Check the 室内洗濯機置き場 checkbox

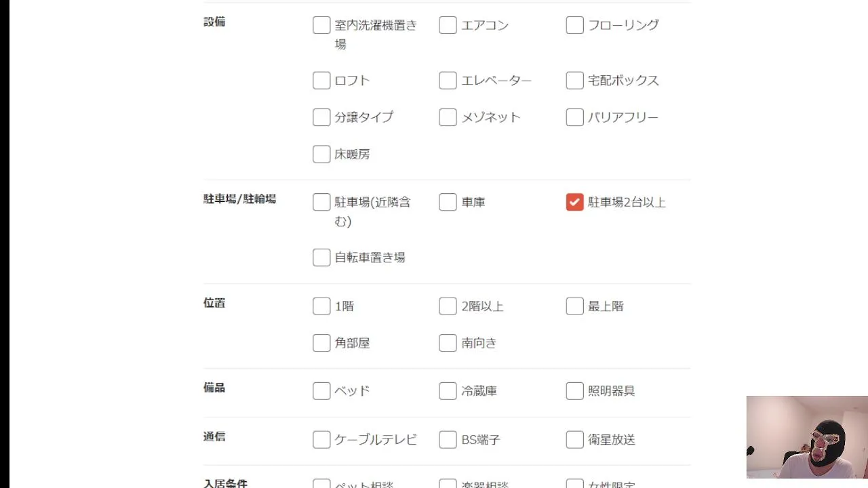point(321,25)
